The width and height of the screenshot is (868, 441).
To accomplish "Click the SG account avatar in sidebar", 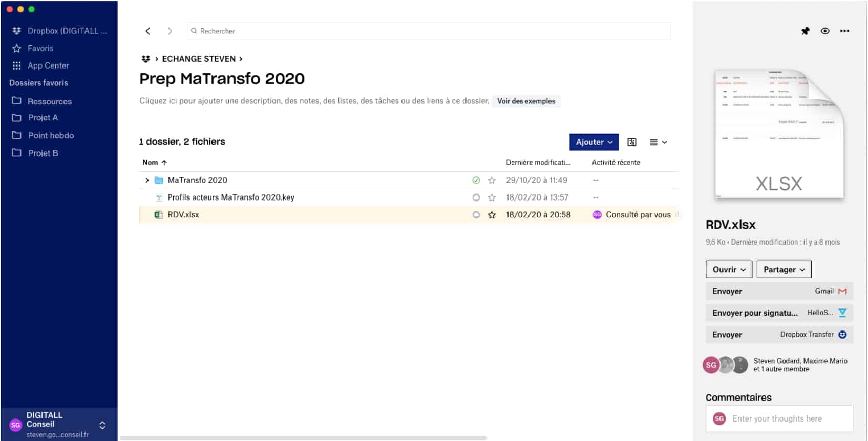I will click(x=15, y=425).
